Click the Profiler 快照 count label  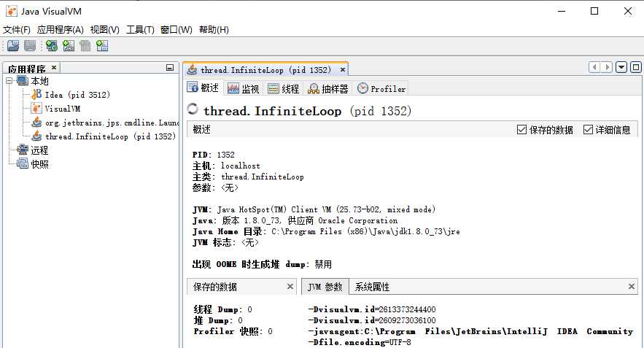[x=233, y=331]
